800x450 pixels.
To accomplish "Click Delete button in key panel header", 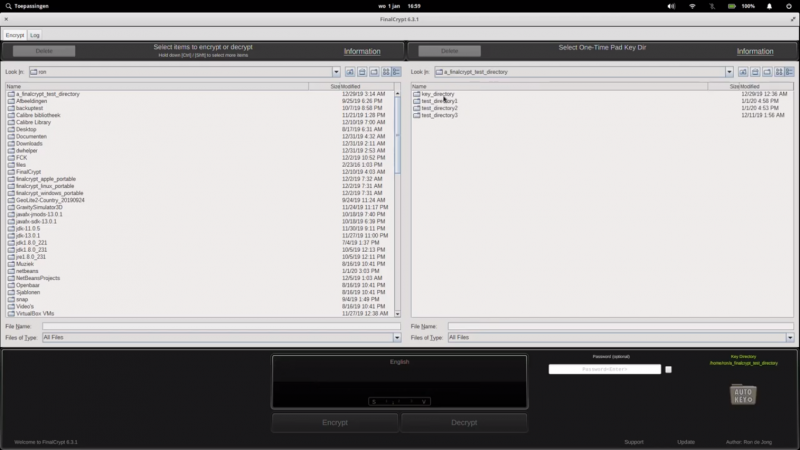I will [x=449, y=51].
